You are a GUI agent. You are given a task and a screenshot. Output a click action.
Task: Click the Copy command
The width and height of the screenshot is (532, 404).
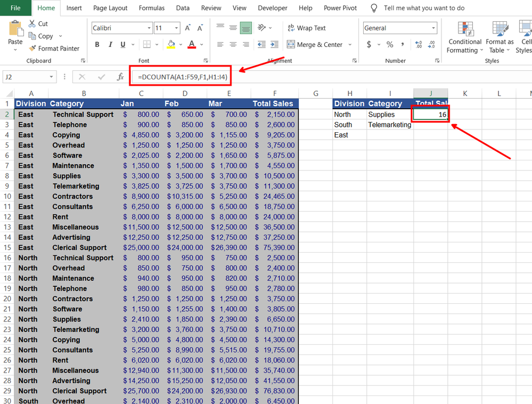click(44, 36)
